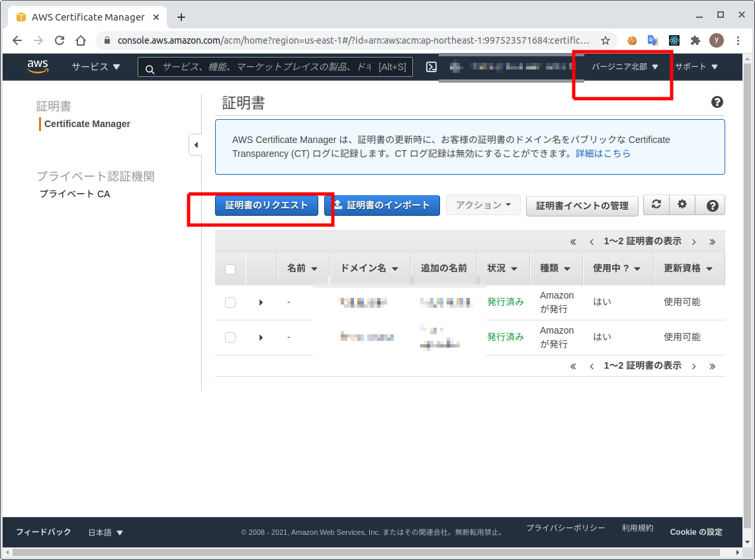Click 発行済み status in first row
Screen dimensions: 755x560
click(505, 302)
